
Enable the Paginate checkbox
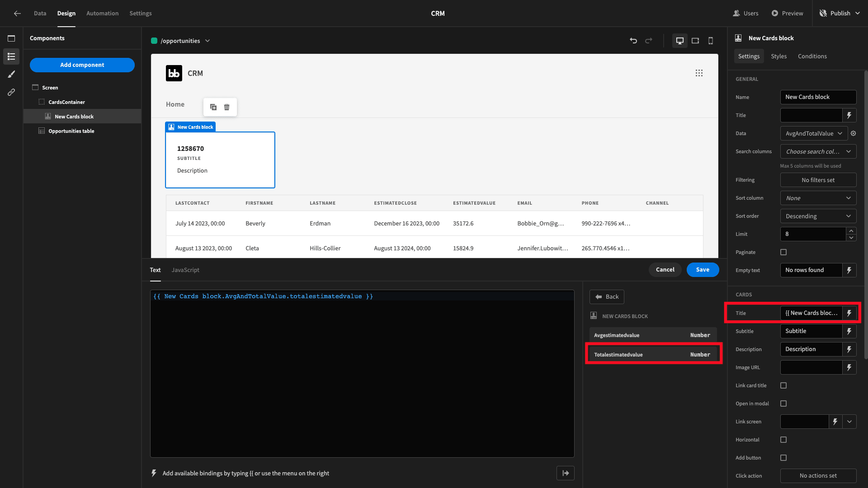point(783,252)
